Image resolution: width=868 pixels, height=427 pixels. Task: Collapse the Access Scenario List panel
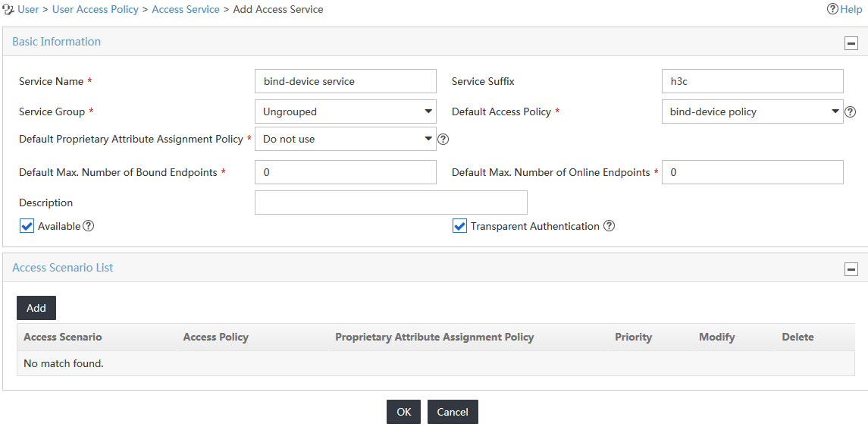[851, 269]
